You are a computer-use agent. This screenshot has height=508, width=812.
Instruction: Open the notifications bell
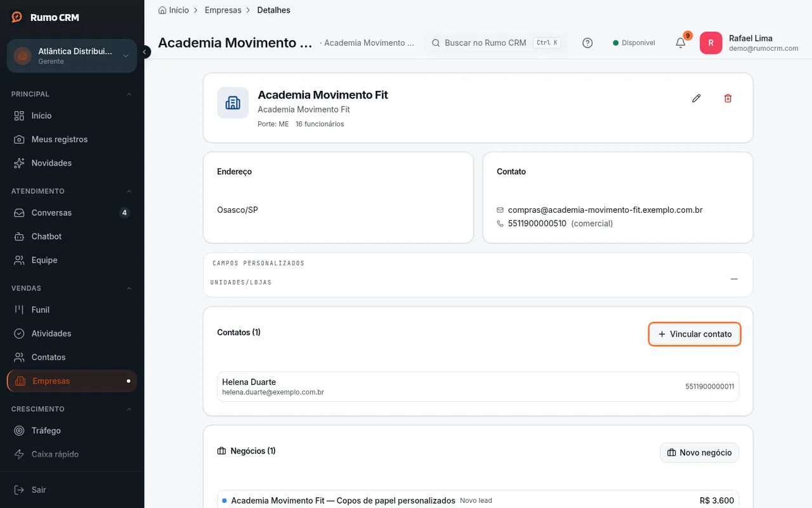coord(681,43)
